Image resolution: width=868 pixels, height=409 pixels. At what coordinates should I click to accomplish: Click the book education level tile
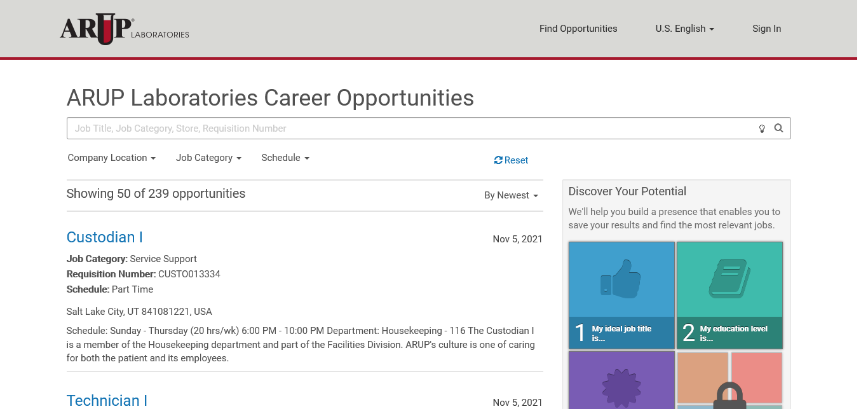pos(729,295)
